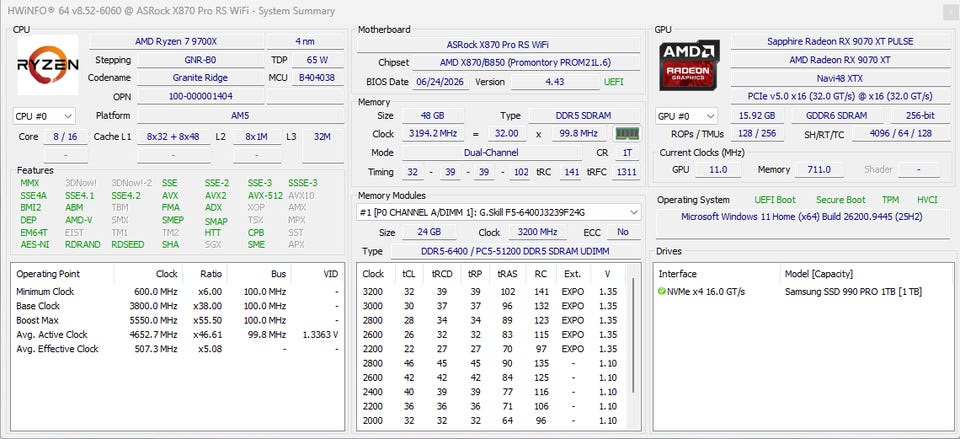Click the ASRock X870 Pro RS WiFi motherboard field
The height and width of the screenshot is (439, 960).
(x=498, y=45)
